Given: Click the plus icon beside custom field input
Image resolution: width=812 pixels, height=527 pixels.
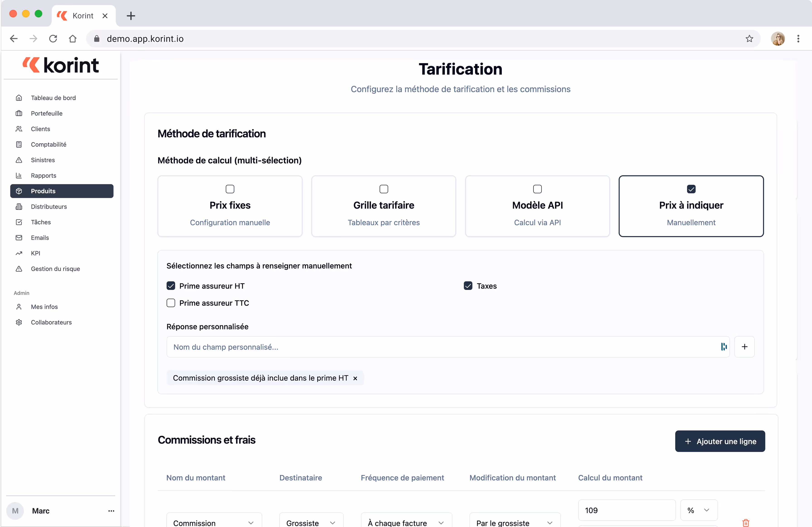Looking at the screenshot, I should click(x=744, y=347).
